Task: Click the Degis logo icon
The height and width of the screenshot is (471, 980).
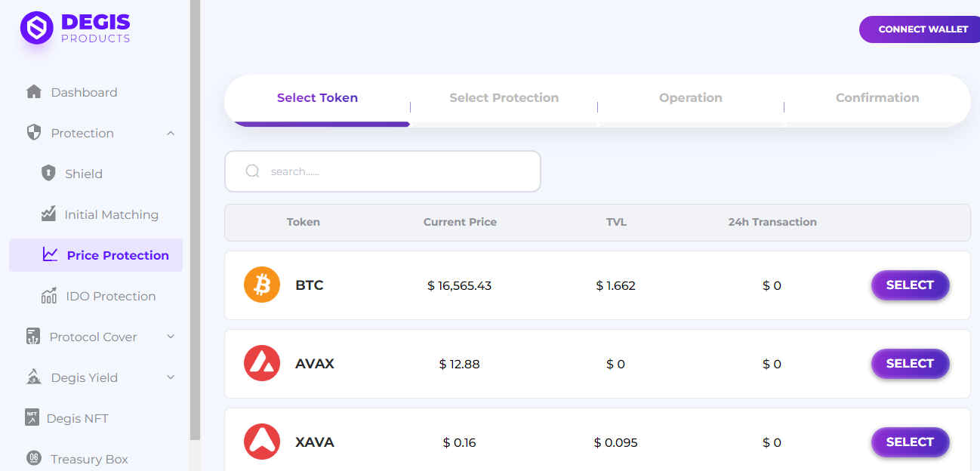Action: point(36,28)
